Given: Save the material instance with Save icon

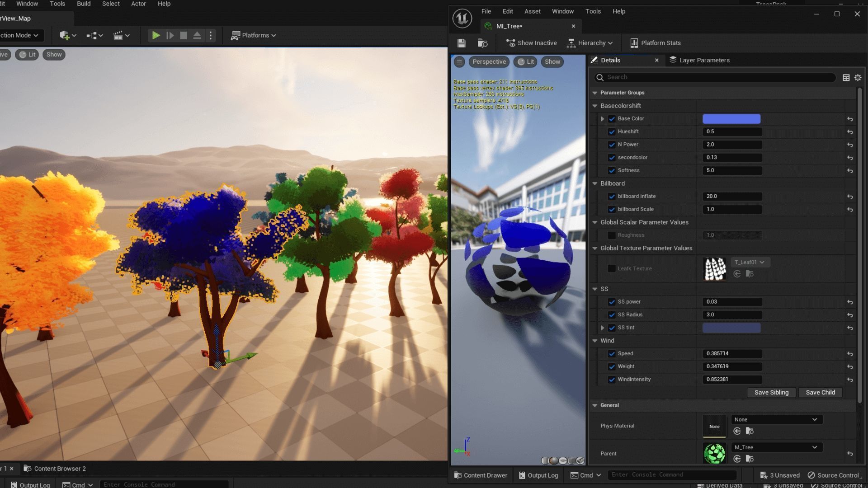Looking at the screenshot, I should pyautogui.click(x=461, y=43).
